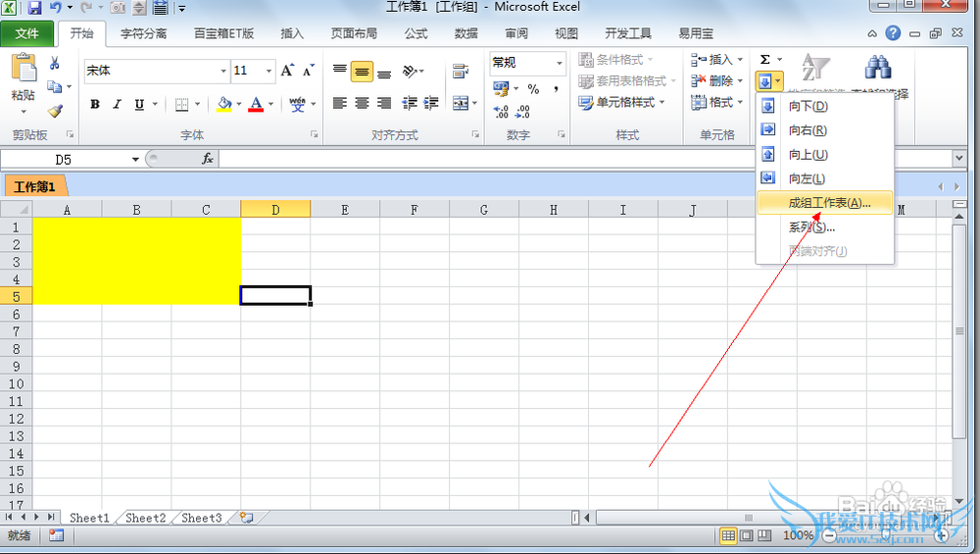Switch to the 页面布局 ribbon tab
Image resolution: width=980 pixels, height=554 pixels.
tap(354, 33)
